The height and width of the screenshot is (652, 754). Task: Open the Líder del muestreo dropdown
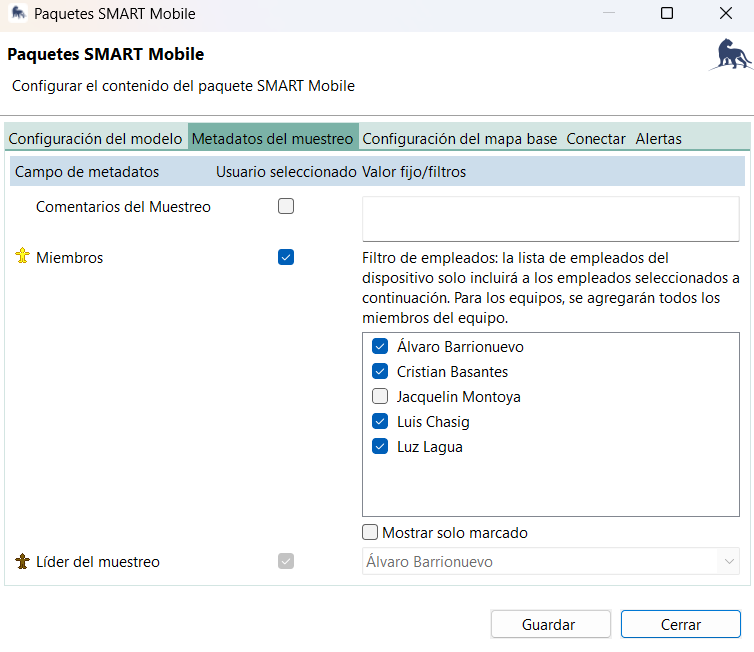pyautogui.click(x=550, y=562)
